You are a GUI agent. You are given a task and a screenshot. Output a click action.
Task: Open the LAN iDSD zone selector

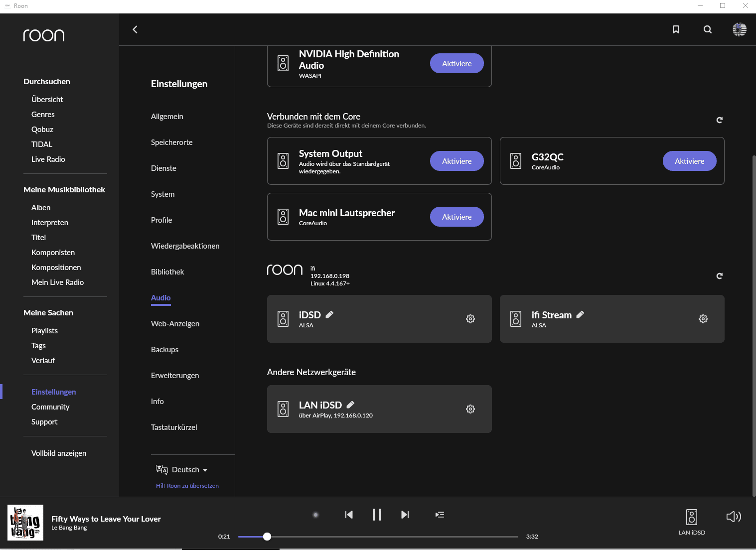691,521
